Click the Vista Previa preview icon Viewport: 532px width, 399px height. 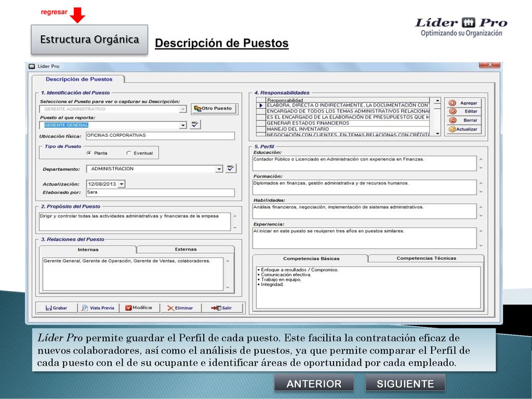coord(85,308)
